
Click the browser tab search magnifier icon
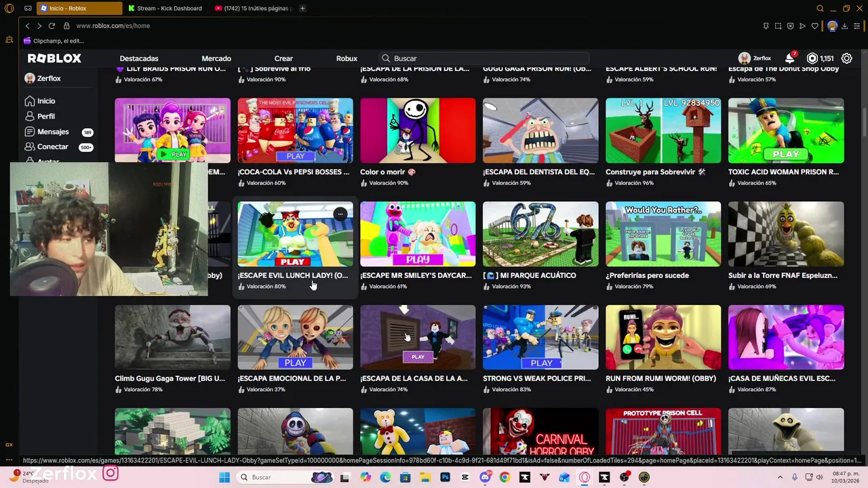[820, 8]
